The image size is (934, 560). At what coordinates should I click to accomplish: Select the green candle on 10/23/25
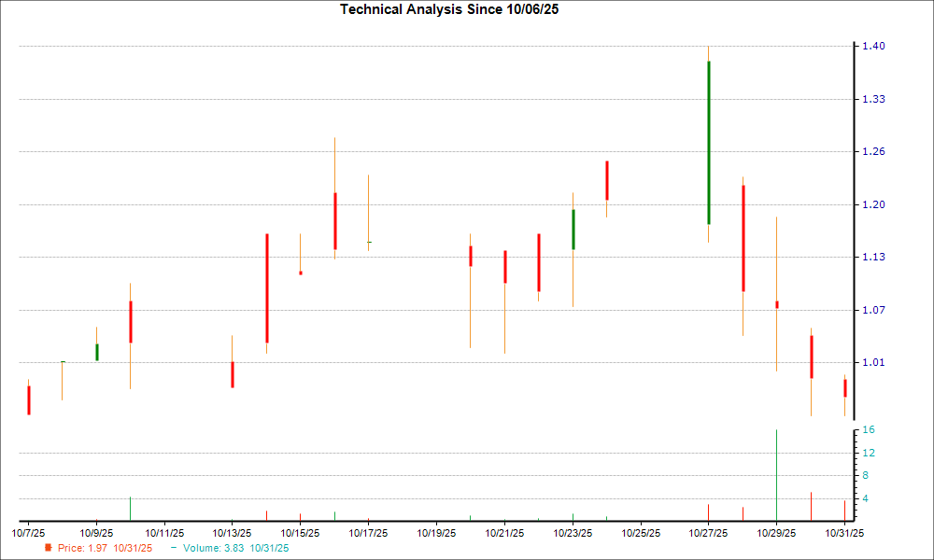point(573,229)
